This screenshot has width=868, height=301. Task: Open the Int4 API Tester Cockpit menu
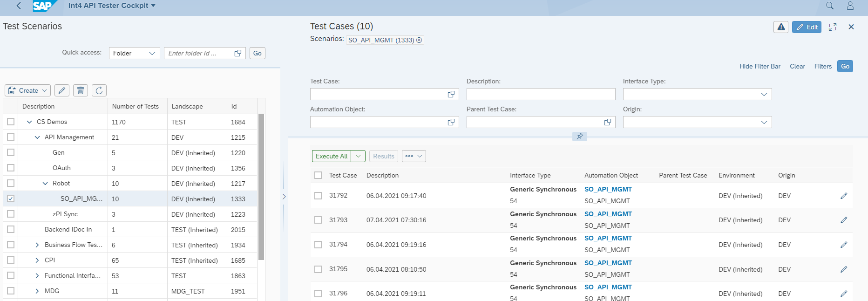coord(112,6)
